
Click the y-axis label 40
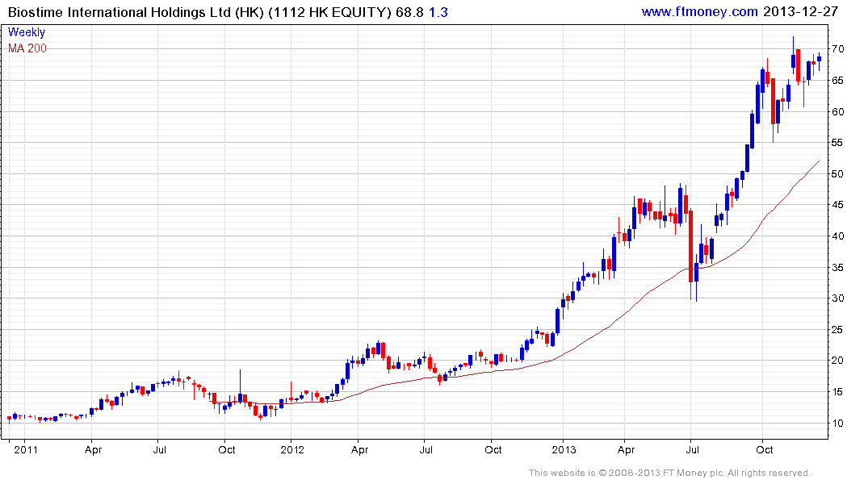coord(837,236)
